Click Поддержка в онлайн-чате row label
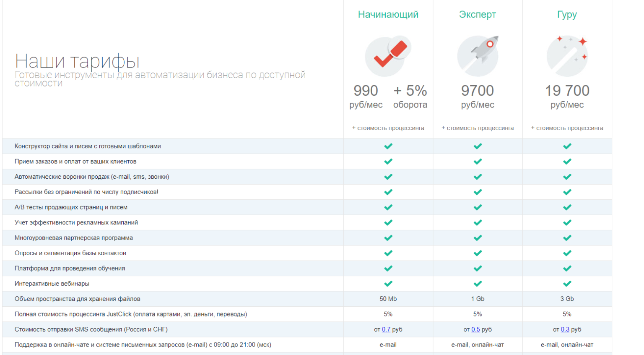The image size is (644, 355). [143, 345]
